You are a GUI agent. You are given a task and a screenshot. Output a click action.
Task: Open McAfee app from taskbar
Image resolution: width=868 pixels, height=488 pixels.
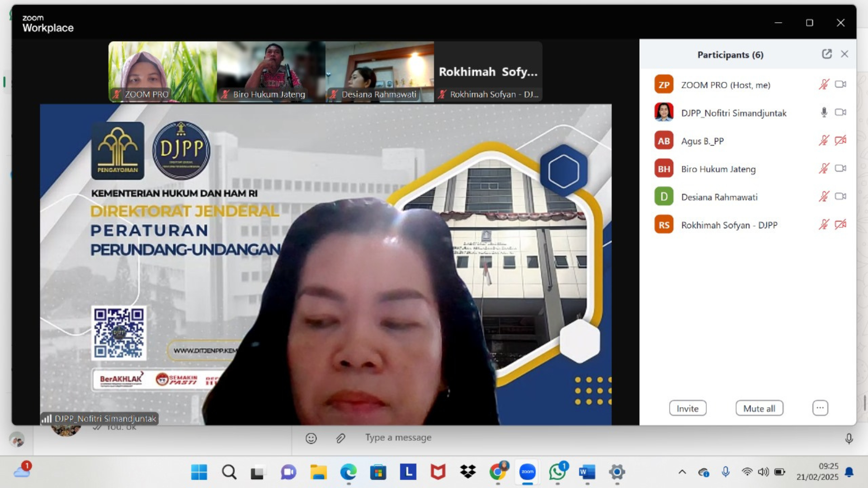(x=438, y=472)
